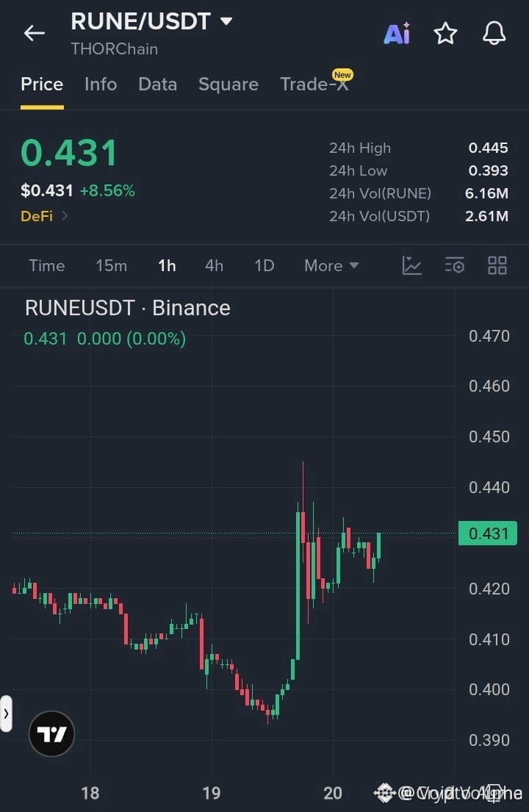Open the DeFi category chevron
This screenshot has height=812, width=529.
click(x=65, y=215)
